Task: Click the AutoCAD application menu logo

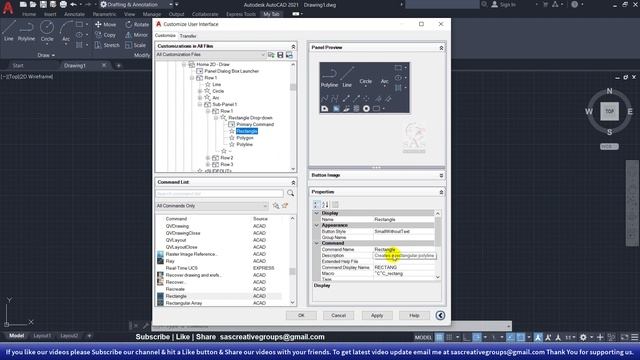Action: click(x=7, y=8)
